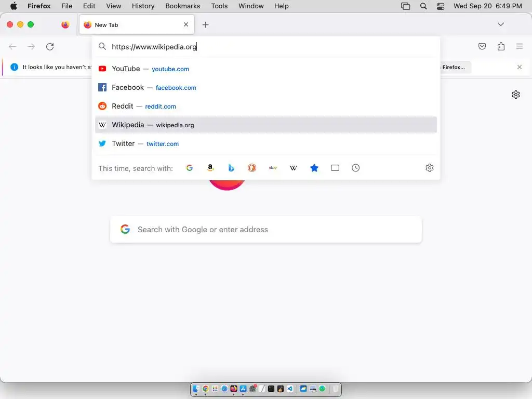Open Google Chrome from the Dock
This screenshot has width=532, height=399.
206,389
